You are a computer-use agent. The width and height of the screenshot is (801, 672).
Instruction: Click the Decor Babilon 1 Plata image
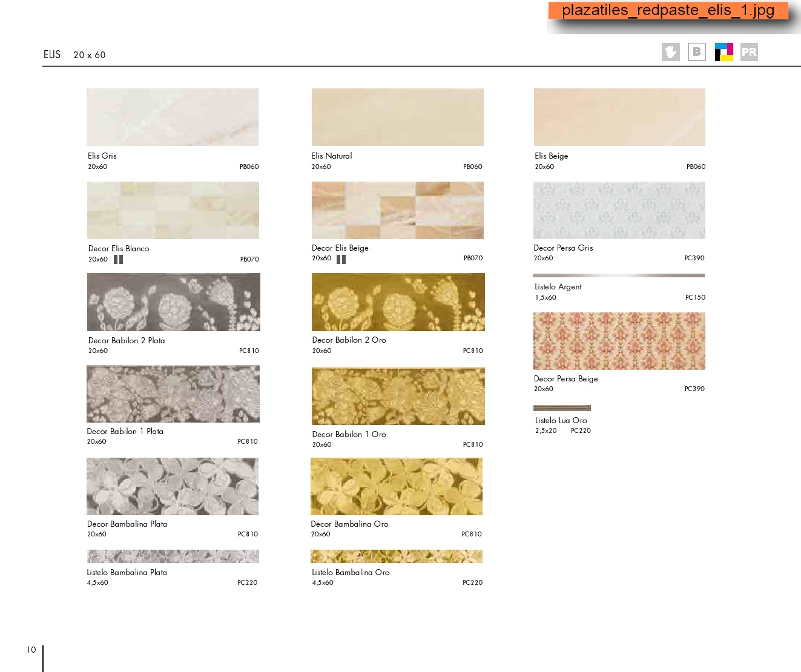pos(173,394)
